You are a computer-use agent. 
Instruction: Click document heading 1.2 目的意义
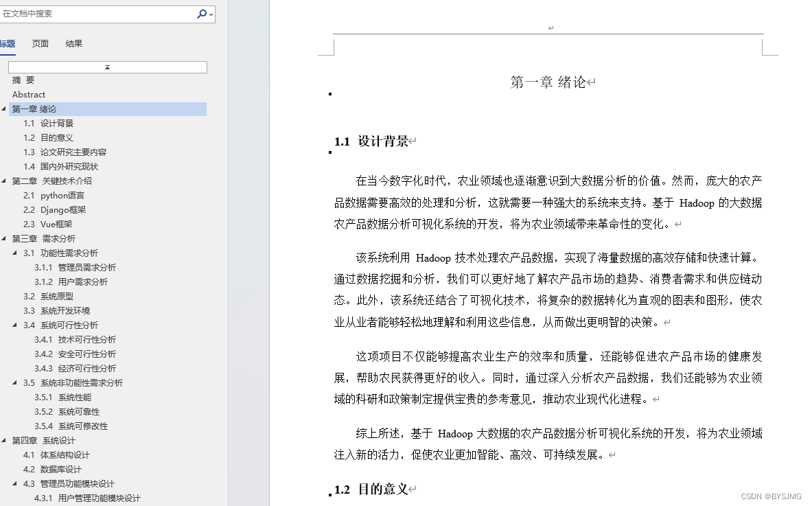[x=371, y=490]
